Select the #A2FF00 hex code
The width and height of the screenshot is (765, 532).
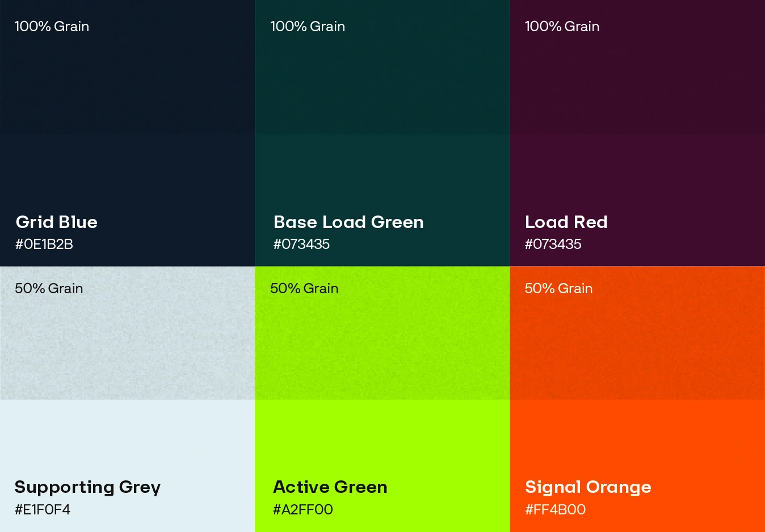pyautogui.click(x=302, y=510)
